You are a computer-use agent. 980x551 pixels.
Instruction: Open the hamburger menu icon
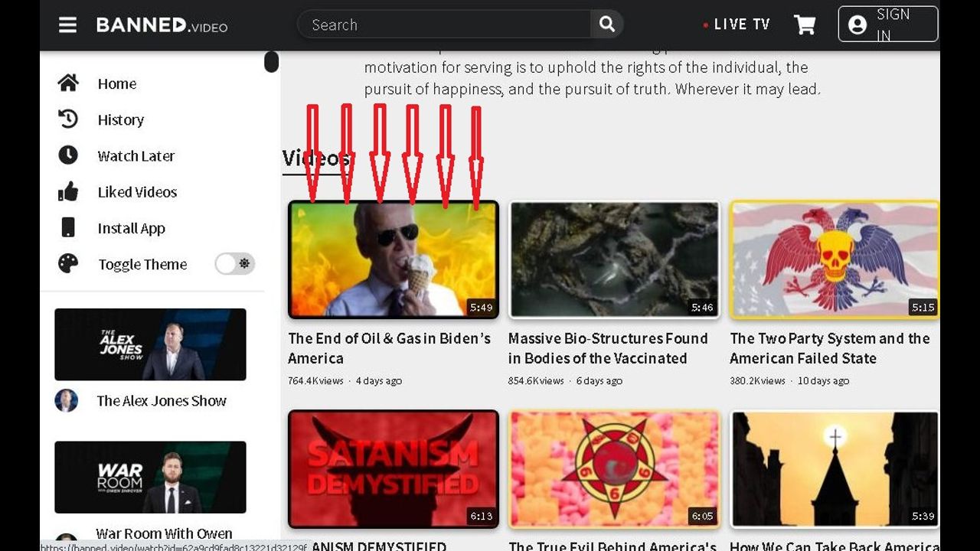coord(67,25)
